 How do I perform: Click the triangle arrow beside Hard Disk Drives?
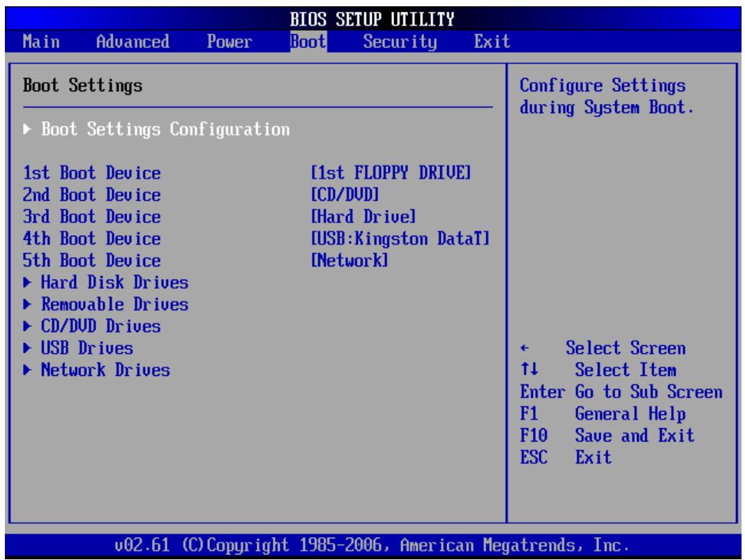(27, 282)
